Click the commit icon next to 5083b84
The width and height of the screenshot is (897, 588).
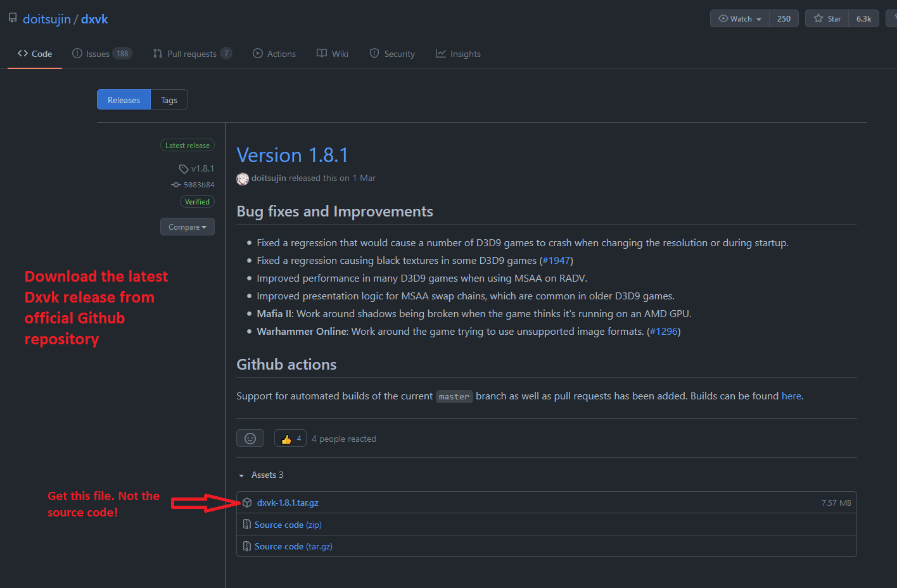(176, 185)
